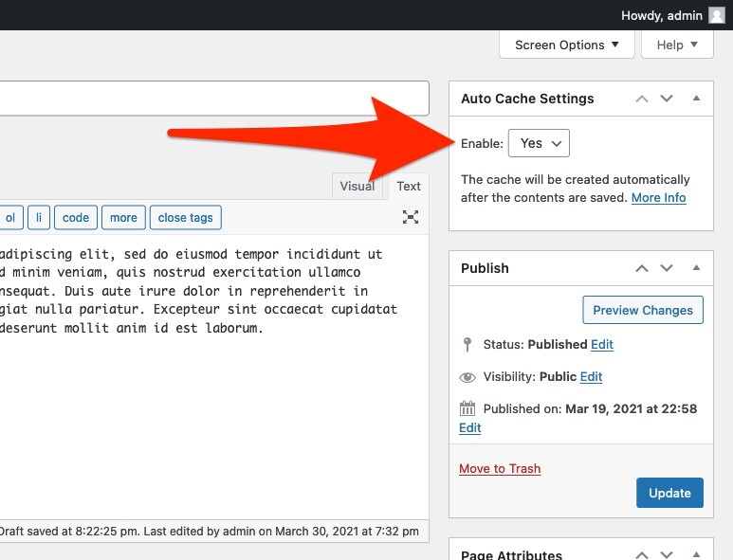Click inside the page title field
733x560 pixels.
coord(209,99)
